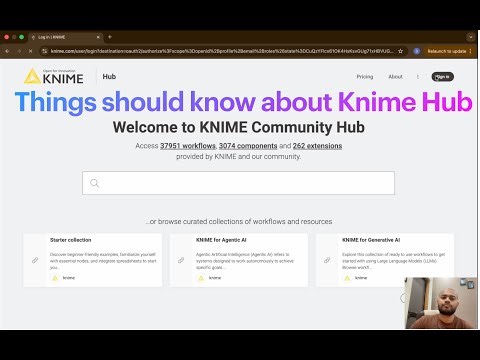
Task: Click knime author icon under Agentic AI
Action: coord(201,278)
